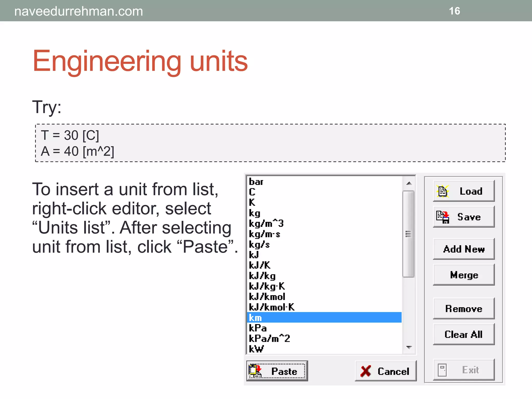Click the Cancel button label
Image resolution: width=532 pixels, height=399 pixels.
tap(393, 371)
